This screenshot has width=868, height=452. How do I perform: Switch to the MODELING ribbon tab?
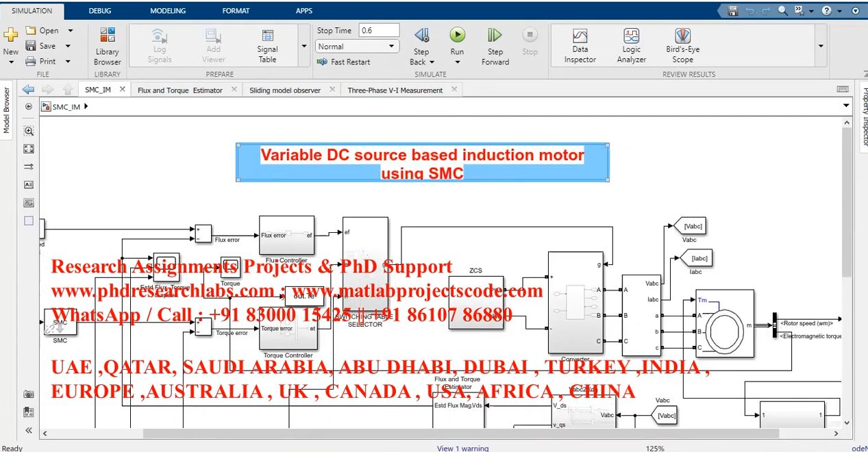(167, 11)
